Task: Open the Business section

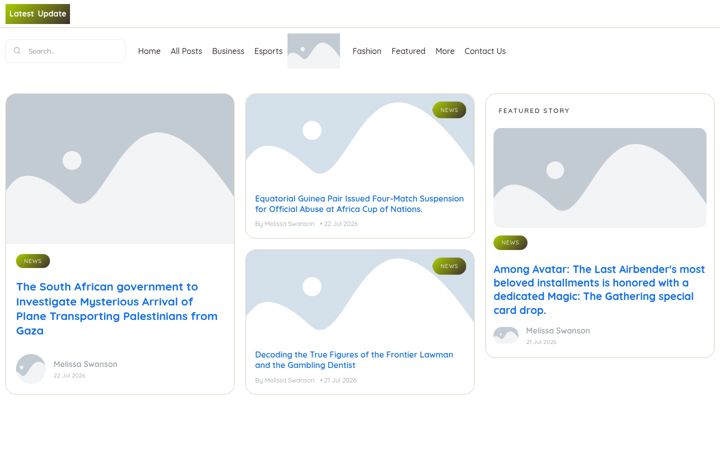Action: point(228,51)
